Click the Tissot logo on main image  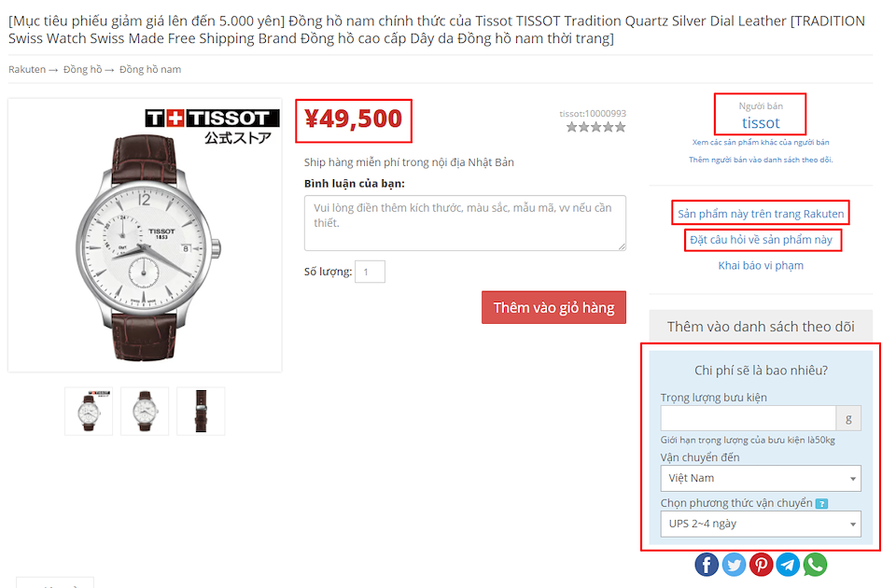212,119
